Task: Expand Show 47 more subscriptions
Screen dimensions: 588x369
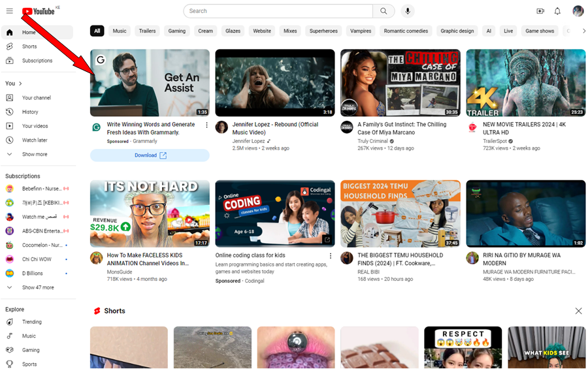Action: (x=37, y=287)
